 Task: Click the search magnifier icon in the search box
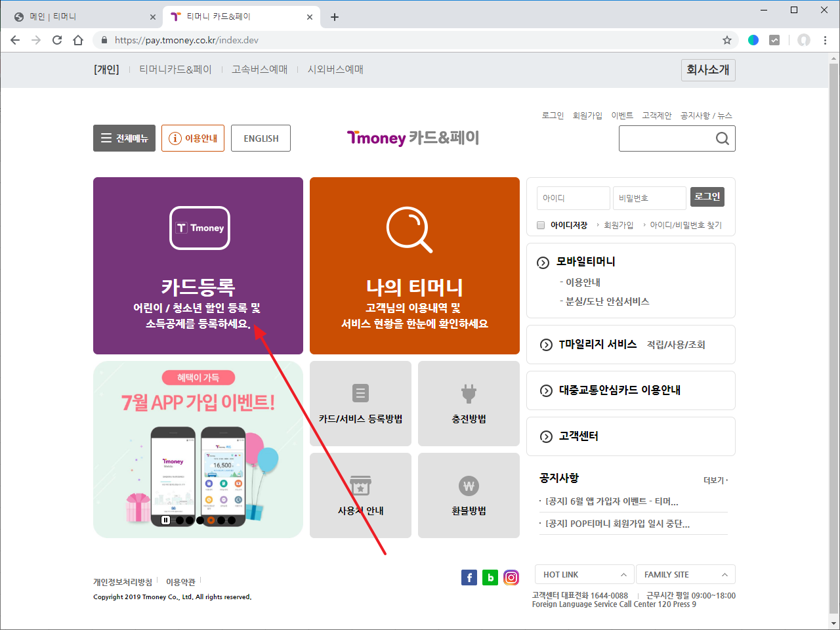(722, 138)
